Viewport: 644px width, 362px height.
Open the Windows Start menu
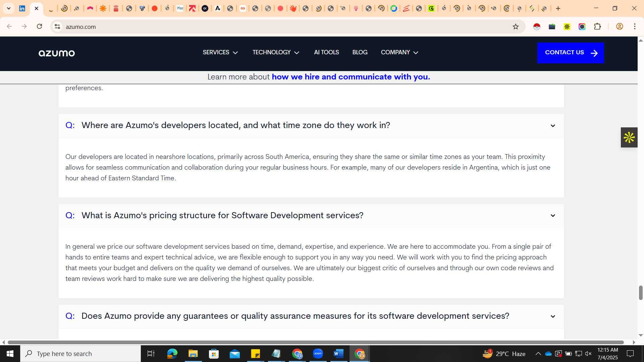coord(10,354)
